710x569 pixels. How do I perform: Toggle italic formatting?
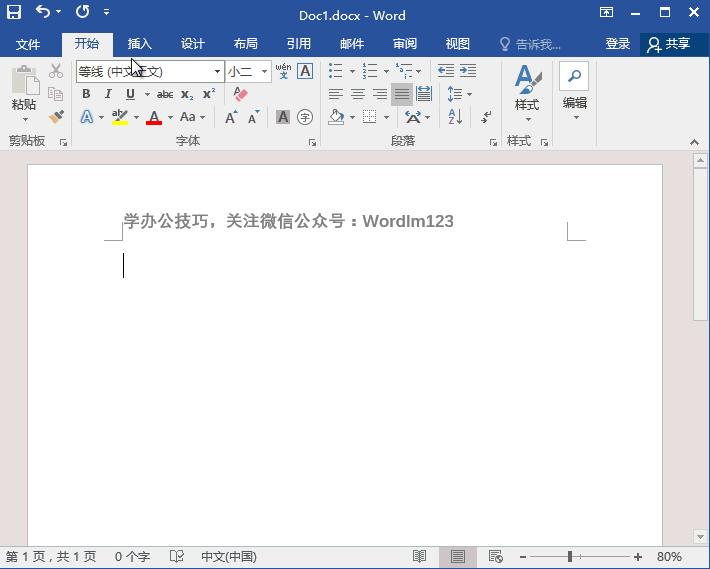click(x=108, y=94)
